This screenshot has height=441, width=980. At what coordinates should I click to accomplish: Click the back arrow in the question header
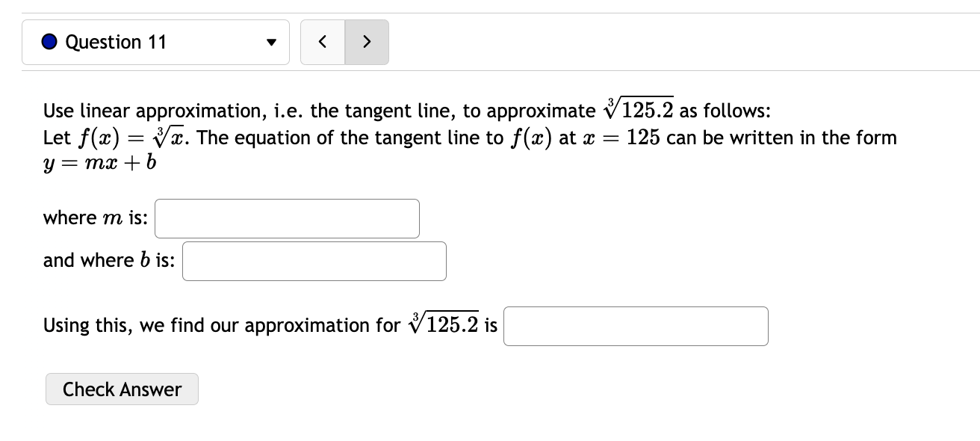click(322, 42)
